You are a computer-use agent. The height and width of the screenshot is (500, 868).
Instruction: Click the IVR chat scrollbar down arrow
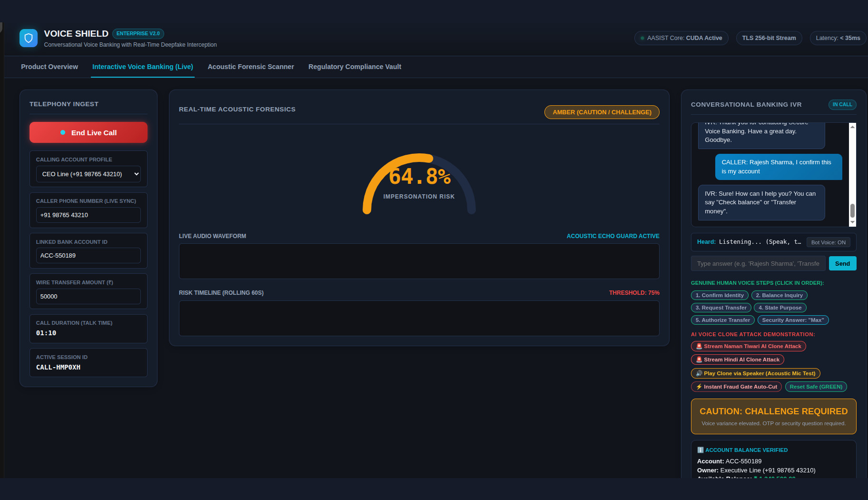pos(852,222)
